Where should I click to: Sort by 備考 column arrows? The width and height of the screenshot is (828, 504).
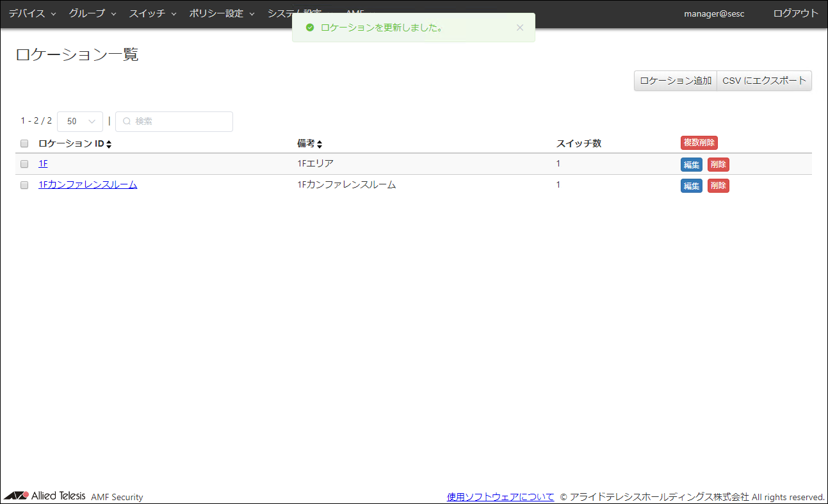coord(320,144)
